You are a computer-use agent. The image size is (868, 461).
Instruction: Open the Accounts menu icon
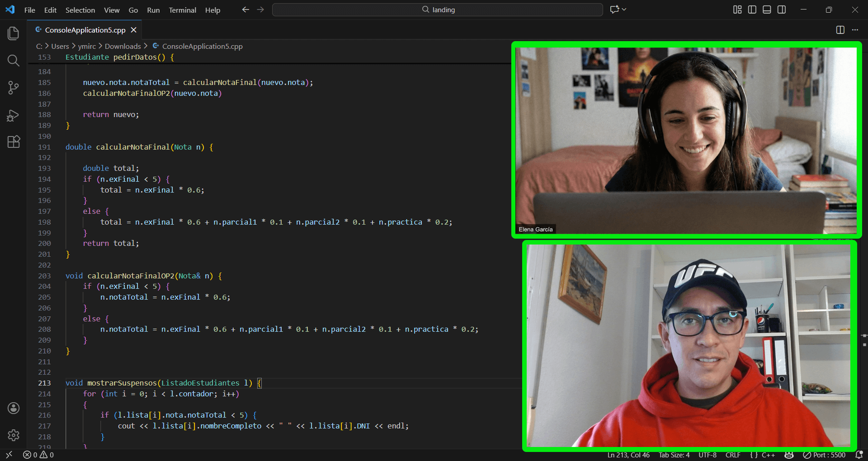[x=14, y=408]
